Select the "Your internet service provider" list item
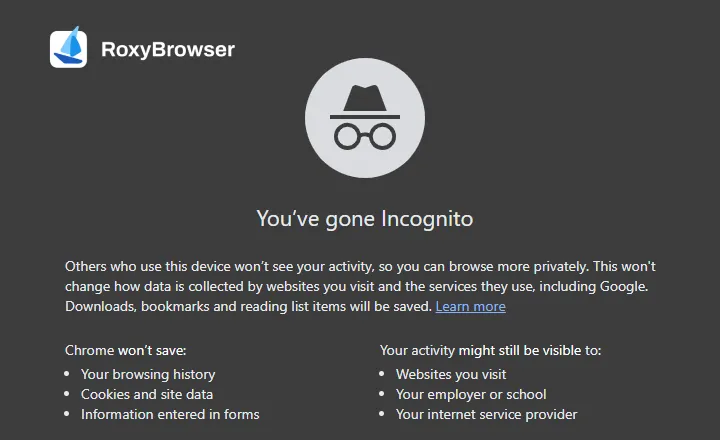Image resolution: width=720 pixels, height=440 pixels. (x=487, y=414)
